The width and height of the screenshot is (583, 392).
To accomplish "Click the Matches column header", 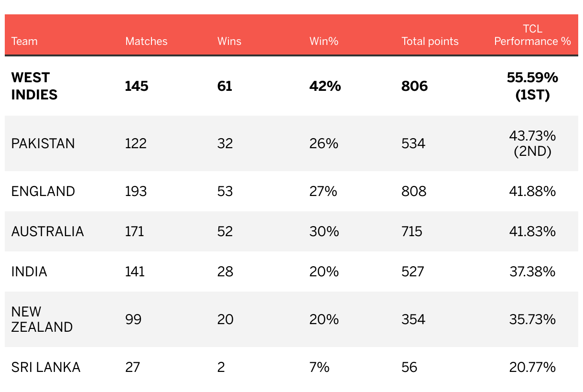I will (146, 41).
